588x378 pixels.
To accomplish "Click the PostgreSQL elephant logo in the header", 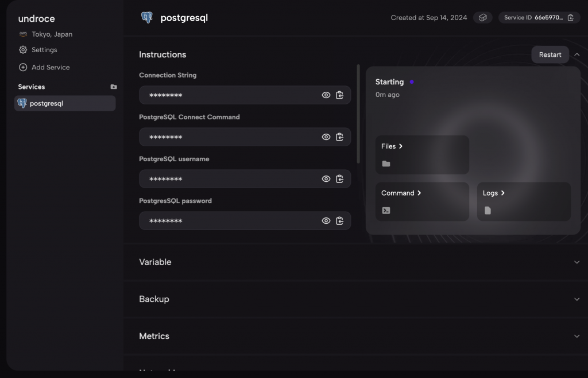I will [146, 17].
